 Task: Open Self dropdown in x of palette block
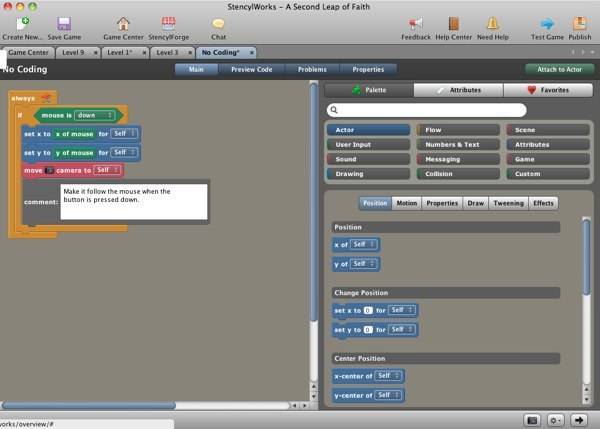click(364, 245)
